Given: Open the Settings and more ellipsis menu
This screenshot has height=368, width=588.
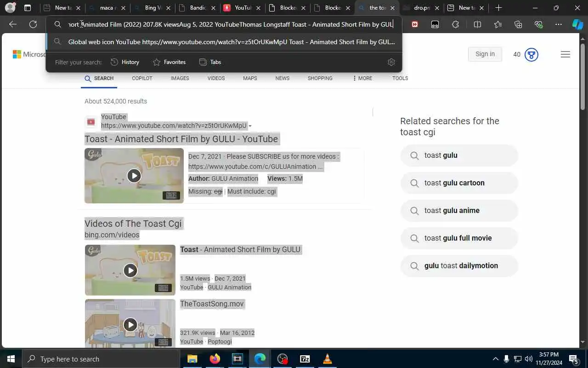Looking at the screenshot, I should point(559,24).
